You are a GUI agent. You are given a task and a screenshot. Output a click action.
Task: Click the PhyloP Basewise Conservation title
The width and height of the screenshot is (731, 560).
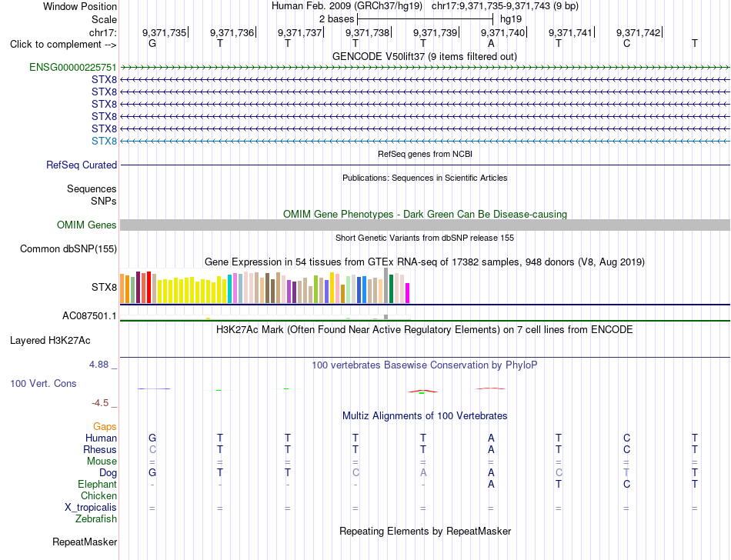[425, 365]
